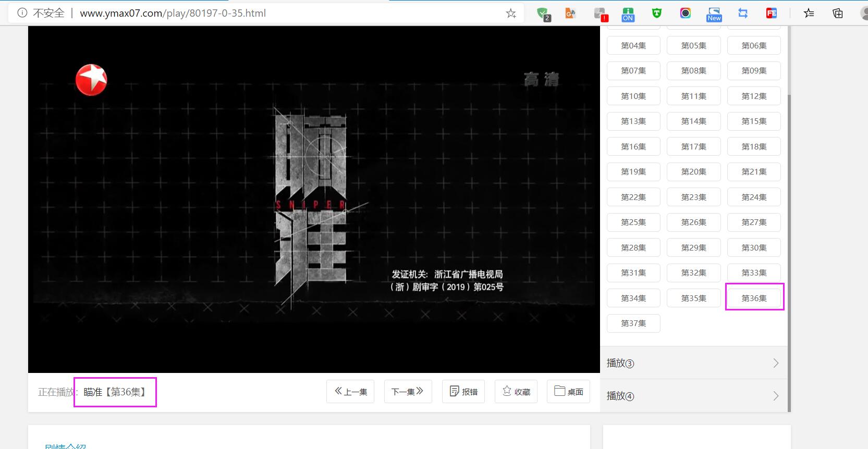Image resolution: width=868 pixels, height=449 pixels.
Task: Go to next episode 下一集
Action: tap(408, 391)
